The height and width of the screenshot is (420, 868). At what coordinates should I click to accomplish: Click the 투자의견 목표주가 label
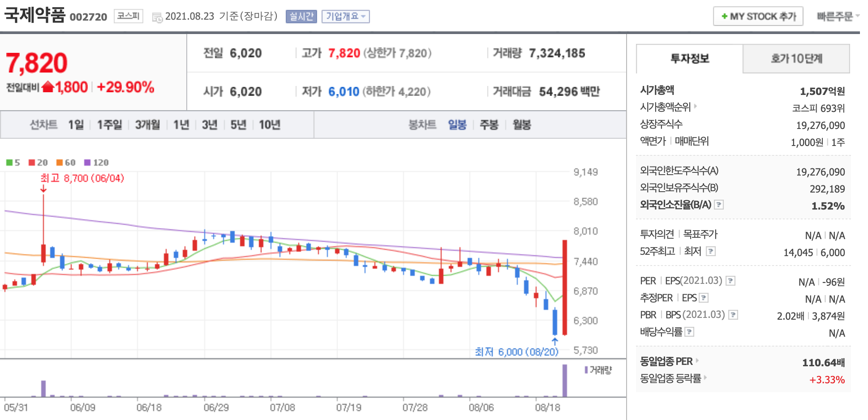pos(679,234)
